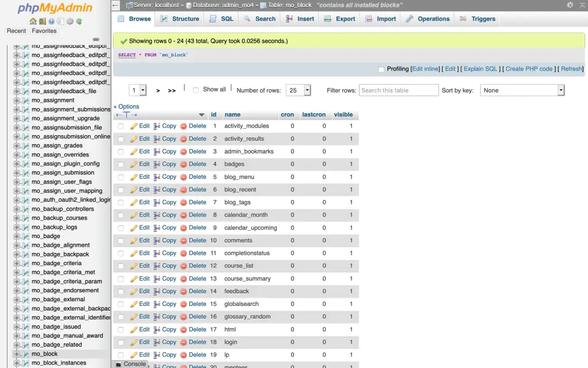The height and width of the screenshot is (368, 588).
Task: Expand the Options section above the results
Action: pos(126,106)
